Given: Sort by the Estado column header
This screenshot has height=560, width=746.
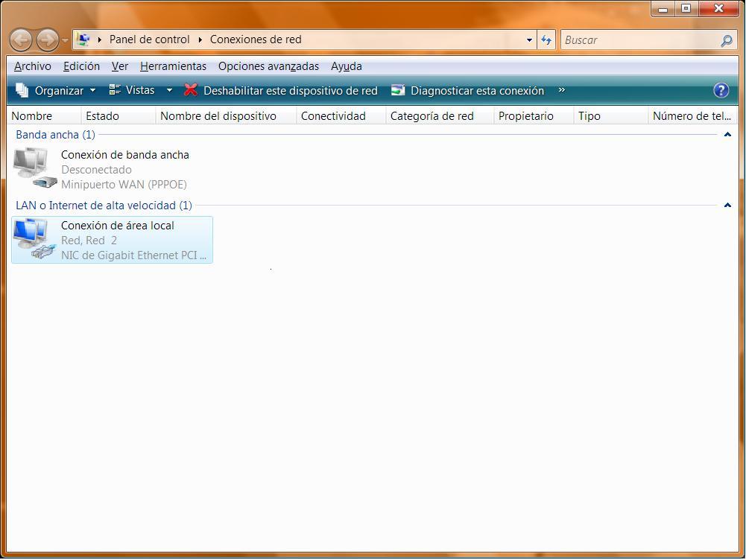Looking at the screenshot, I should [x=118, y=116].
